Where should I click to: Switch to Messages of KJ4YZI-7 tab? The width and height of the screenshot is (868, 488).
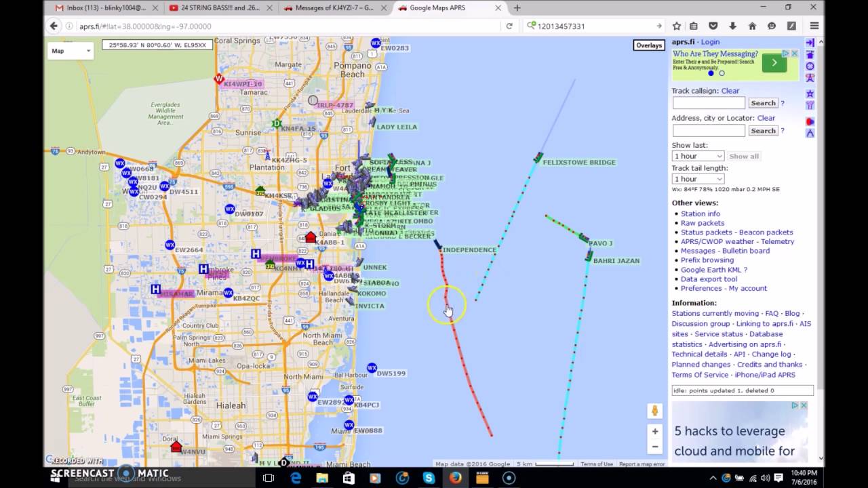pyautogui.click(x=336, y=8)
